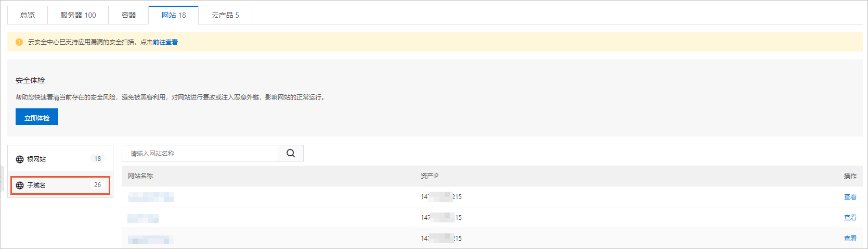Screen dimensions: 868x249
Task: Click the 资产IP column header
Action: (430, 176)
